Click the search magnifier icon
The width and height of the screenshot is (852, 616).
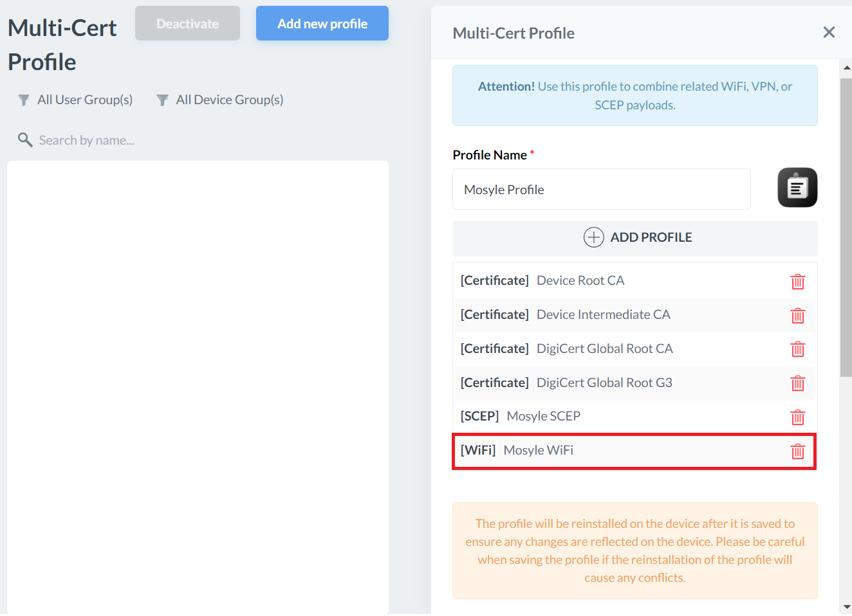click(x=25, y=140)
